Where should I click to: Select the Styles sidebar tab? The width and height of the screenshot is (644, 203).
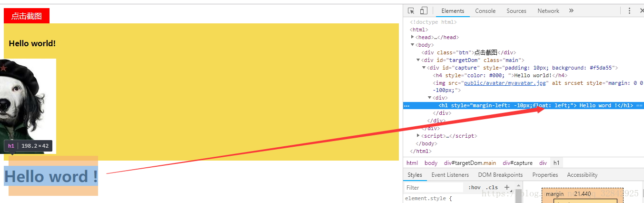click(415, 175)
